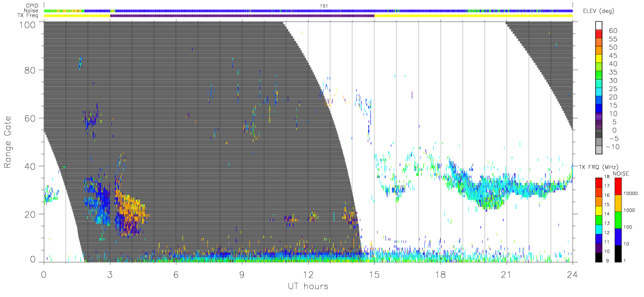The height and width of the screenshot is (297, 644).
Task: Click the NOISE legend title
Action: [621, 173]
